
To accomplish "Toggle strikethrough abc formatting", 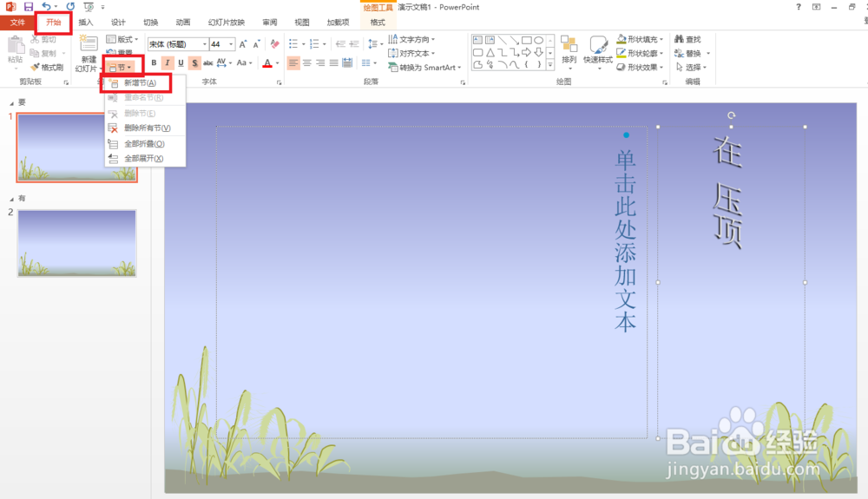I will (x=208, y=62).
